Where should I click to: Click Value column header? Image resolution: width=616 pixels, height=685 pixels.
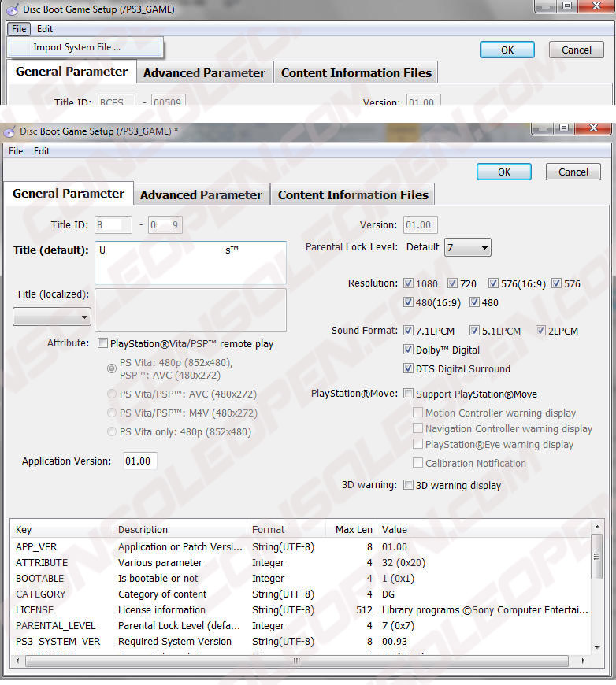click(x=484, y=529)
